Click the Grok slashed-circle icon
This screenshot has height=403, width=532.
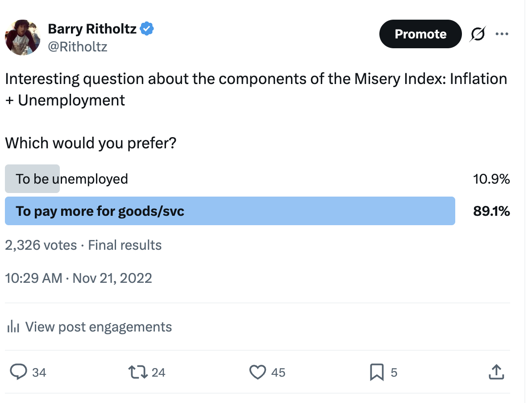478,34
